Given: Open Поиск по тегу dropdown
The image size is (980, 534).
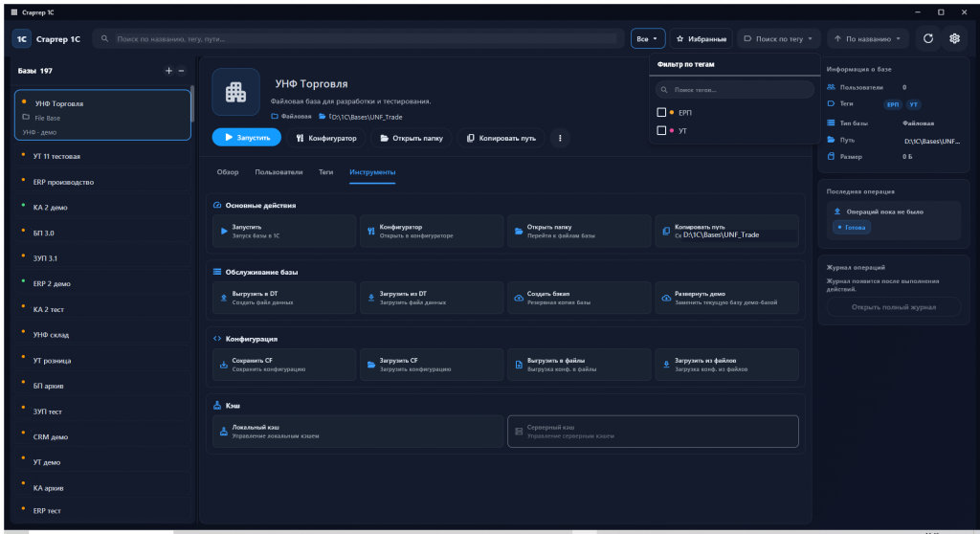Looking at the screenshot, I should (x=778, y=39).
